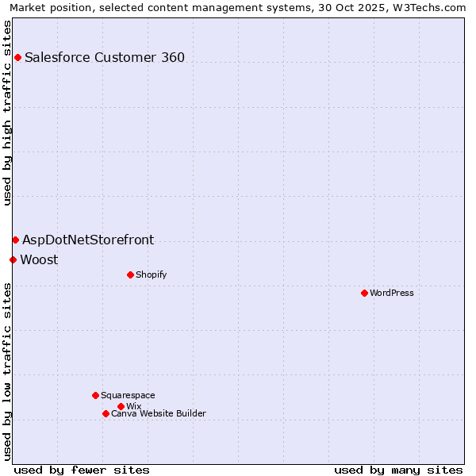476x476 pixels.
Task: Click the 'used by many sites' axis label
Action: pos(398,470)
